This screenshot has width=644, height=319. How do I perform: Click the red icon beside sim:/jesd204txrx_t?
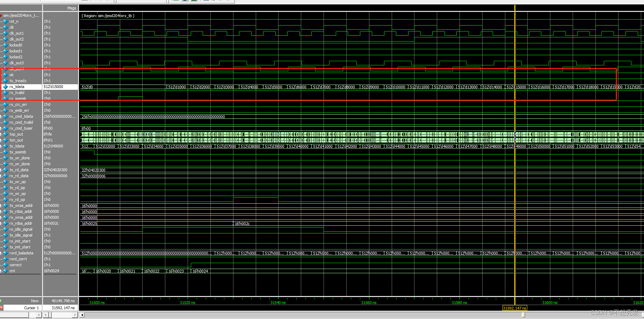pos(1,15)
